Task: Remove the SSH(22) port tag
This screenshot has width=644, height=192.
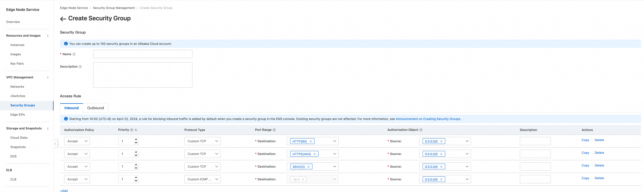Action: coord(309,167)
